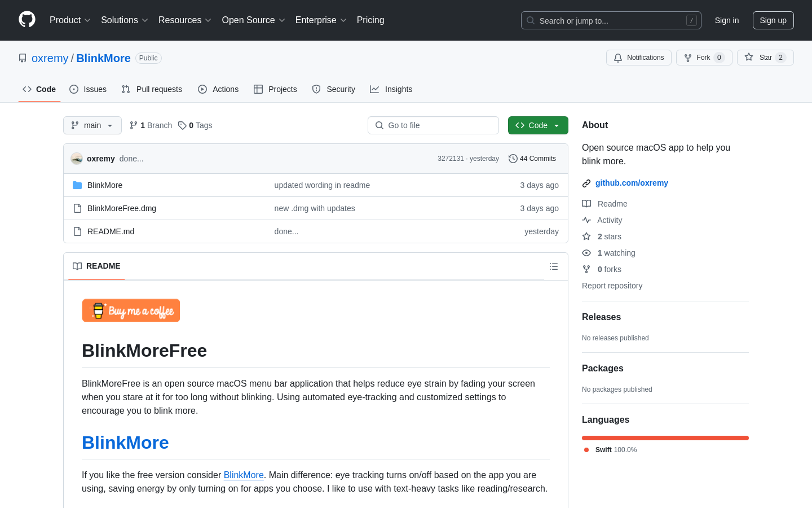Screen dimensions: 812x508
Task: Open the README outline list icon
Action: pyautogui.click(x=554, y=266)
